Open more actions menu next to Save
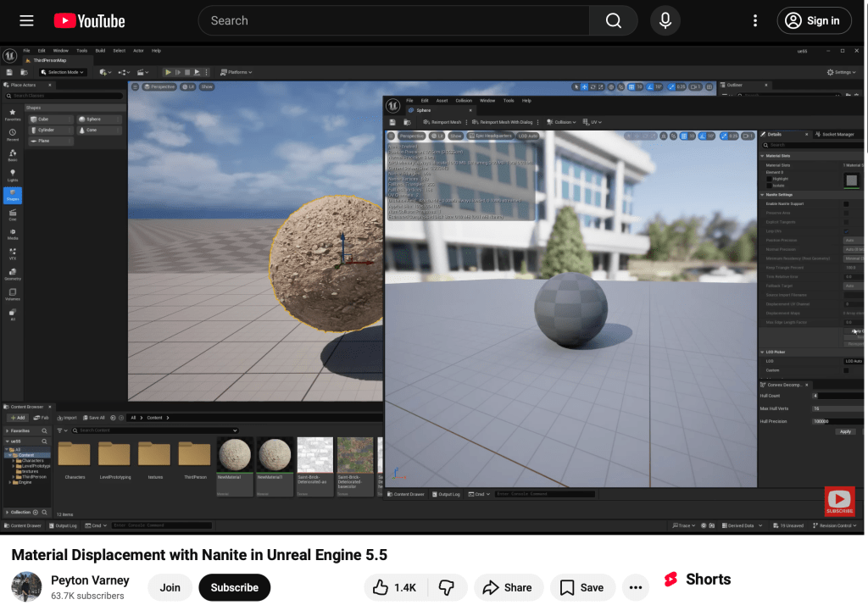The image size is (868, 605). [636, 587]
